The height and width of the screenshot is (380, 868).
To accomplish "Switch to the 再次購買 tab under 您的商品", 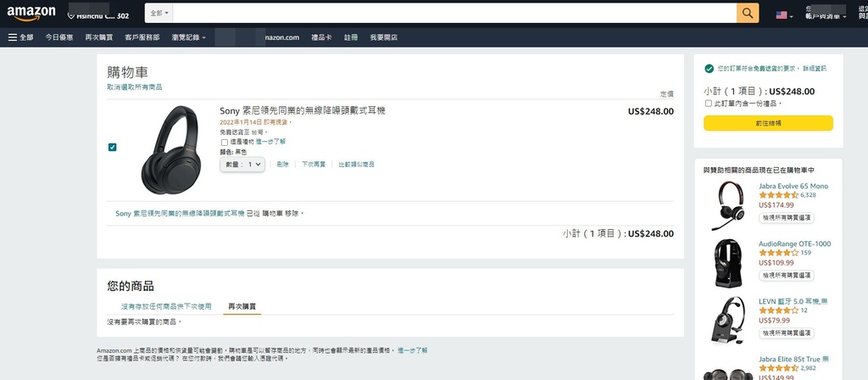I will (242, 306).
